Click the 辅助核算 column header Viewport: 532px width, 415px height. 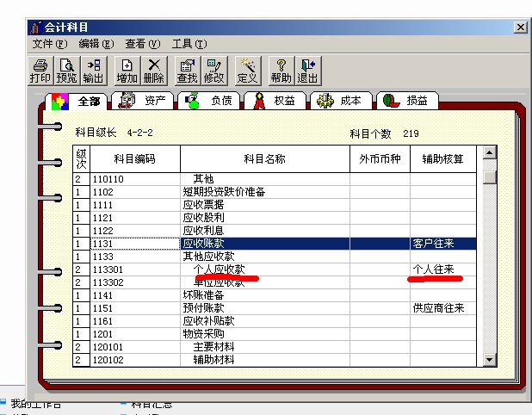(442, 158)
